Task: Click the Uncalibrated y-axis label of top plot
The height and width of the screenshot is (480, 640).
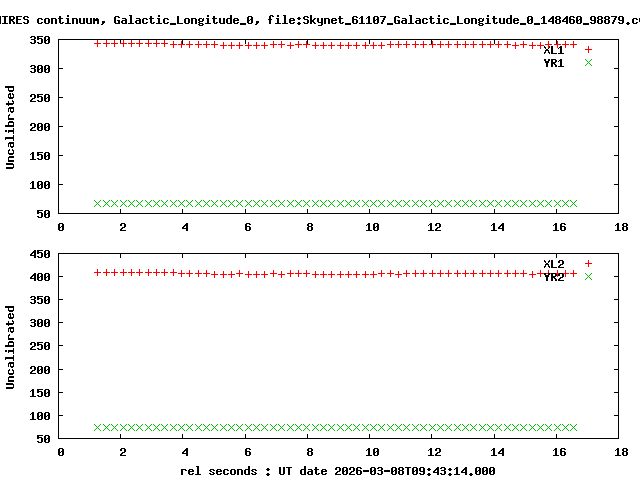Action: (x=11, y=127)
